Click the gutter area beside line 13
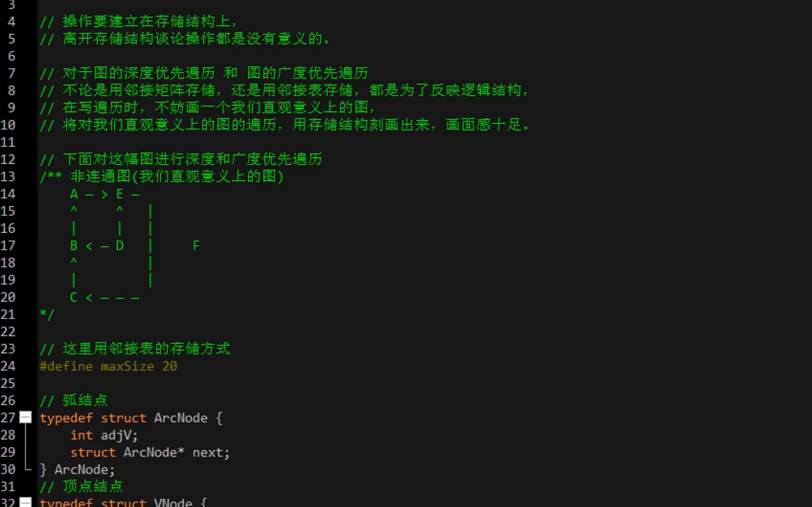This screenshot has width=812, height=507. coord(26,176)
